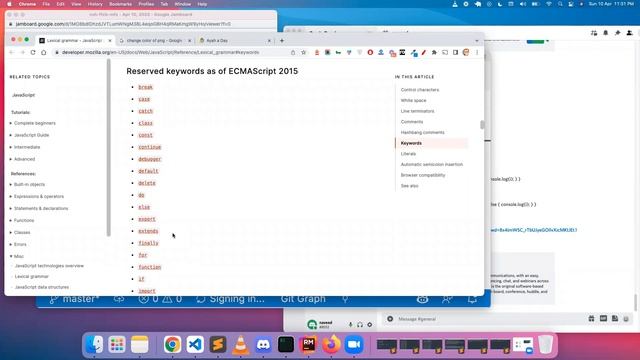The width and height of the screenshot is (640, 360).
Task: Open Chrome three-dot menu
Action: pyautogui.click(x=477, y=52)
